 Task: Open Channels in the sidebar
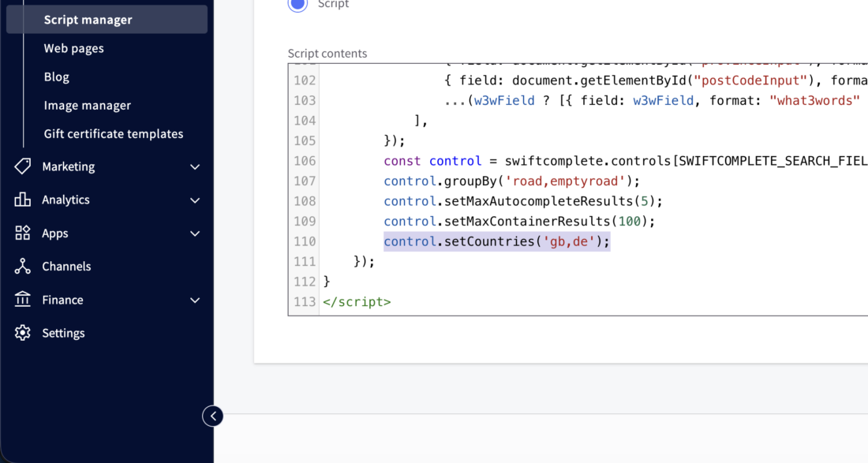pos(66,267)
